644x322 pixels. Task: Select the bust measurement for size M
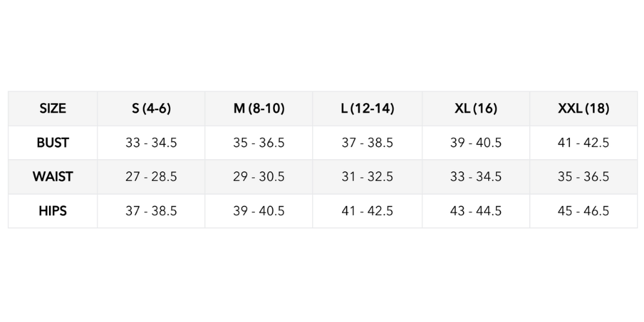coord(259,143)
